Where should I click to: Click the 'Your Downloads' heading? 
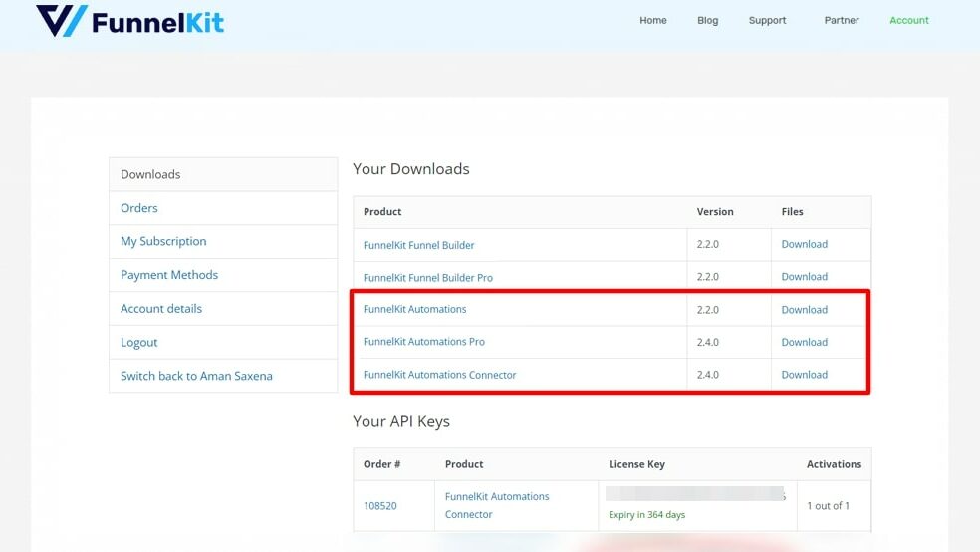[411, 169]
